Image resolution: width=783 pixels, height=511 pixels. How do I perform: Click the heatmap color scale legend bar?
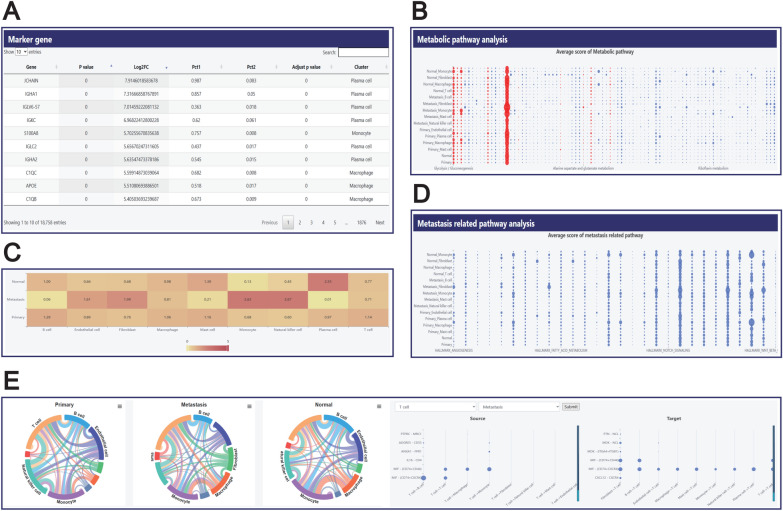tap(208, 348)
